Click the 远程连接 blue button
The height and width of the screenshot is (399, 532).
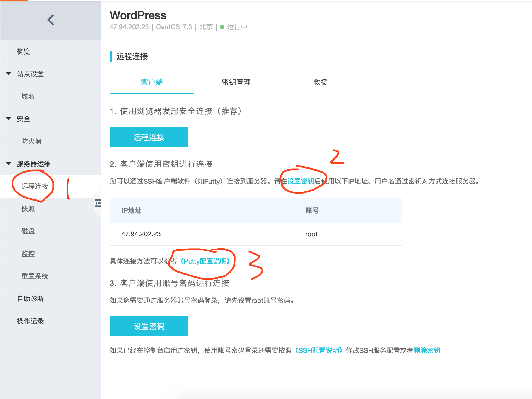149,137
